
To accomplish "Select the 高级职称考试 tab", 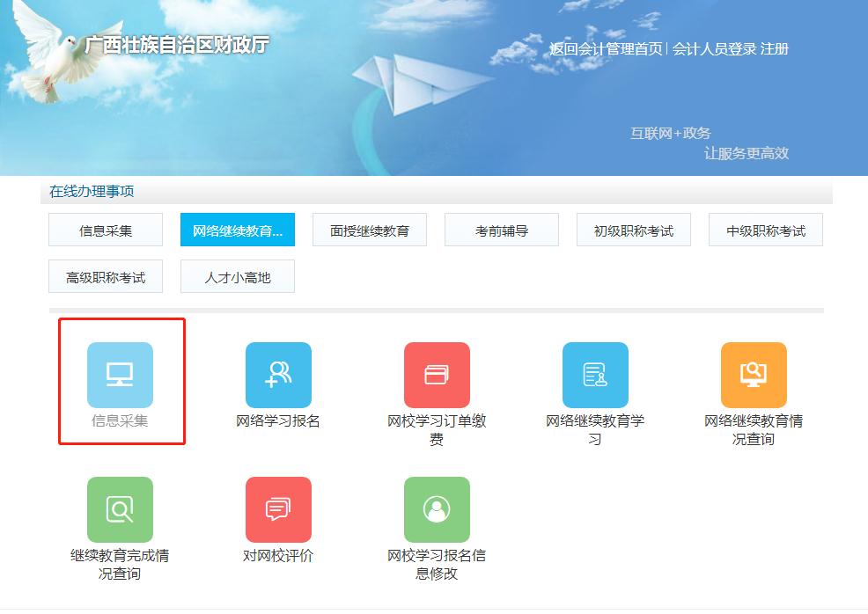I will click(106, 275).
